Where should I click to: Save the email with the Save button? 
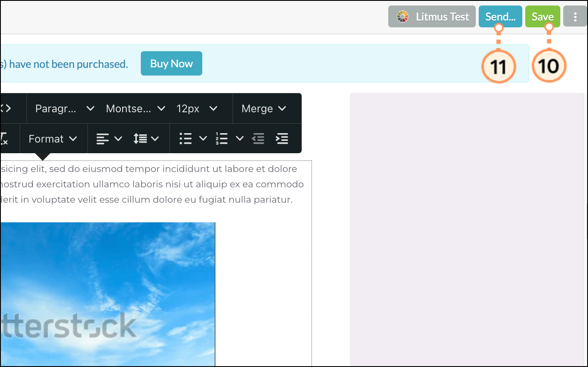[543, 17]
